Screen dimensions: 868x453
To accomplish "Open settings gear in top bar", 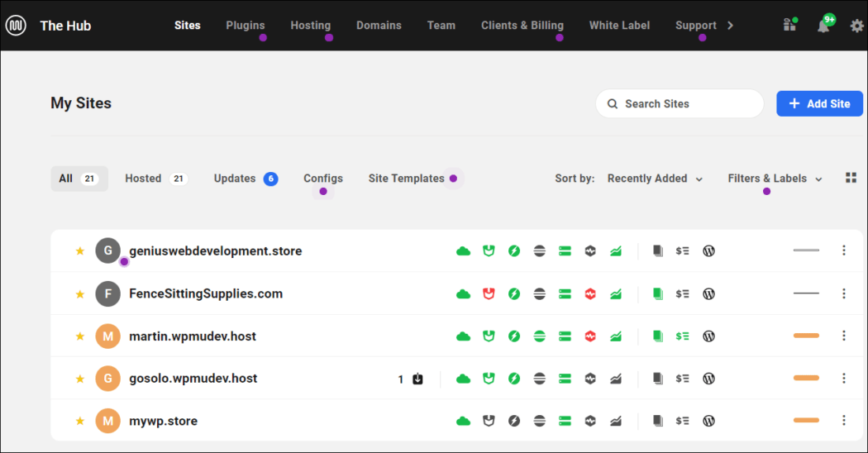I will [x=857, y=26].
